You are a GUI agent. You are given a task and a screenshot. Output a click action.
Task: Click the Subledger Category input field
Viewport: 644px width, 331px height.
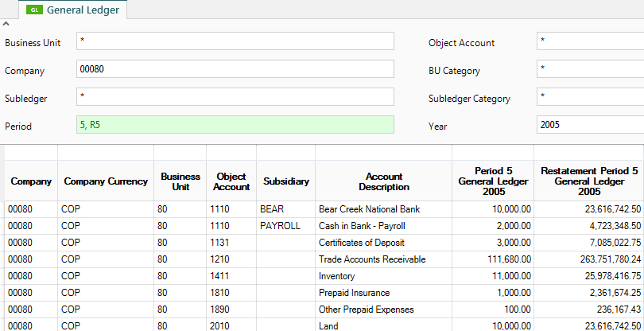pos(590,97)
